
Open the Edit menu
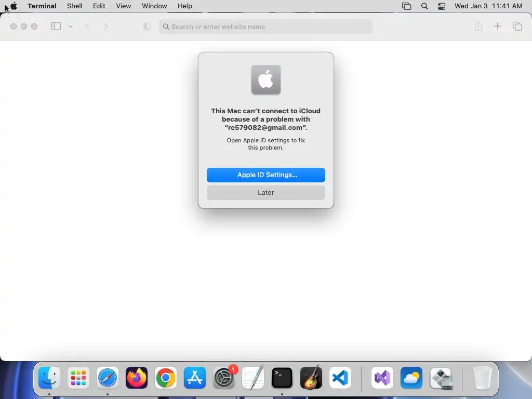tap(99, 6)
